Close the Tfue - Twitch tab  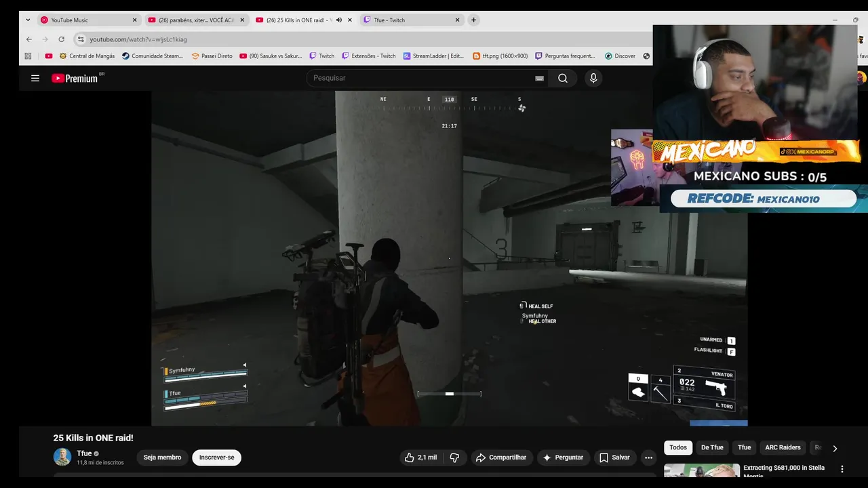tap(457, 20)
